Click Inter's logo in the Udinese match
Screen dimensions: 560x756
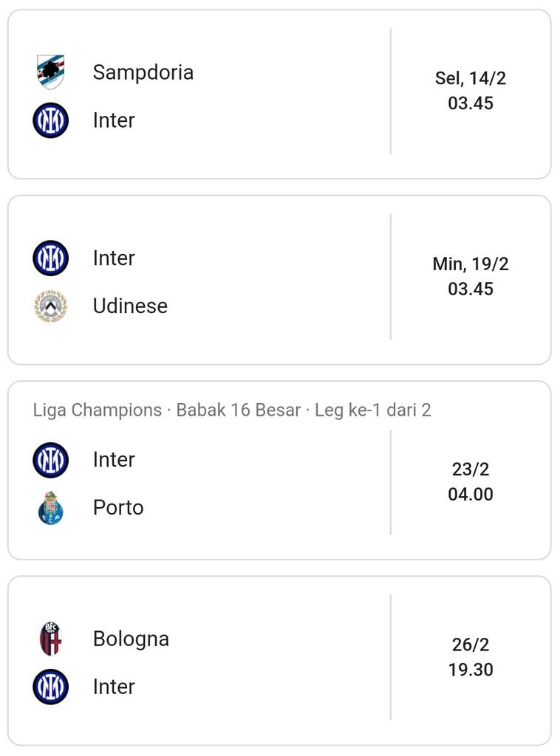tap(50, 258)
